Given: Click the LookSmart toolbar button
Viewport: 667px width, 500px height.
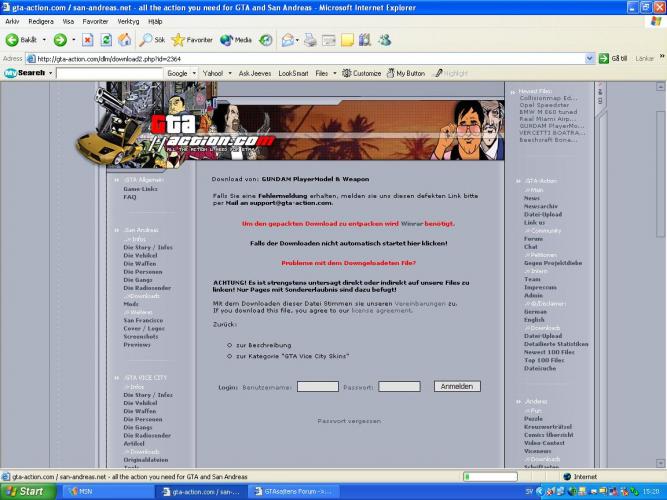Looking at the screenshot, I should (x=293, y=73).
